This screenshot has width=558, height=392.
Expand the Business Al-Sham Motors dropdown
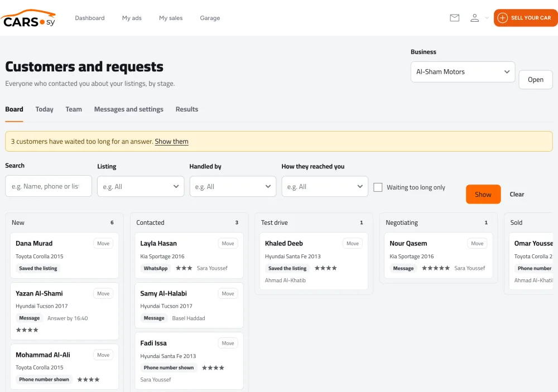[x=463, y=72]
